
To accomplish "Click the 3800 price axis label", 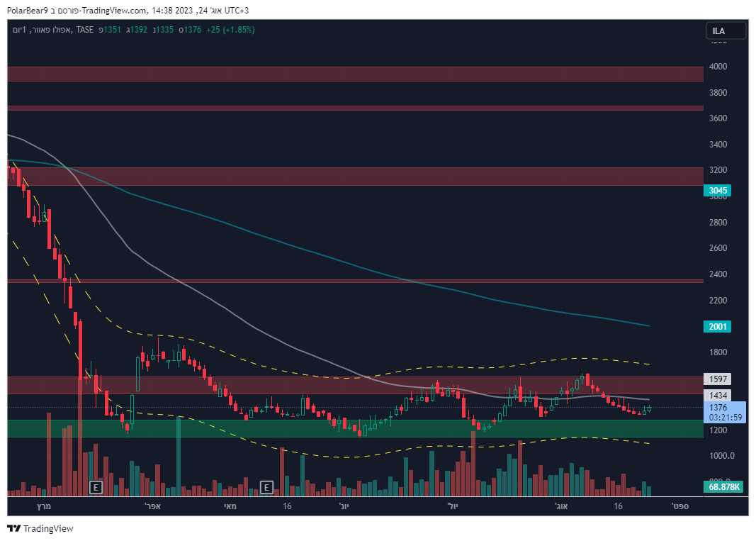I will (718, 93).
